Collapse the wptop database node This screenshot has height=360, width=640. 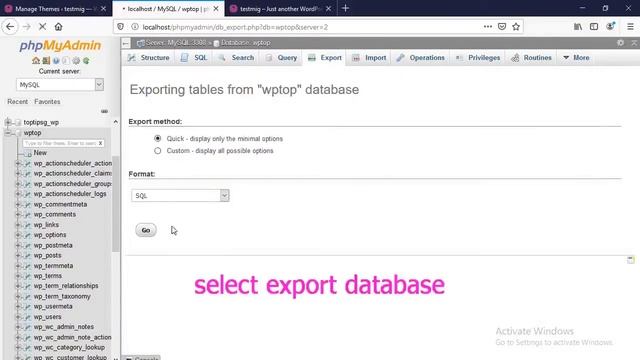pos(8,133)
